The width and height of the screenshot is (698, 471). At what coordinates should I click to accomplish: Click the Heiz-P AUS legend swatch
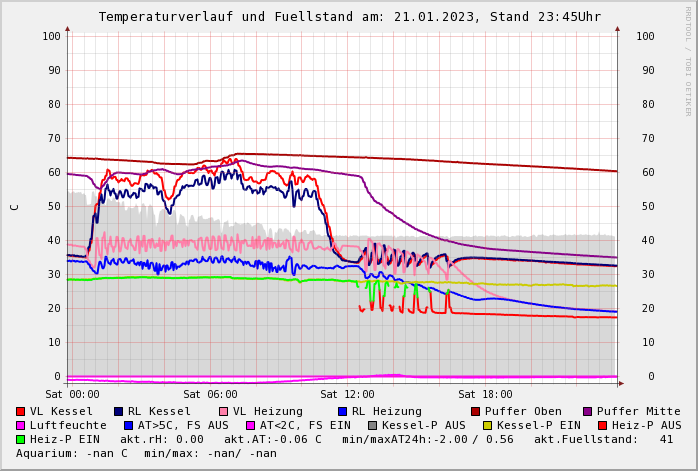pos(602,425)
